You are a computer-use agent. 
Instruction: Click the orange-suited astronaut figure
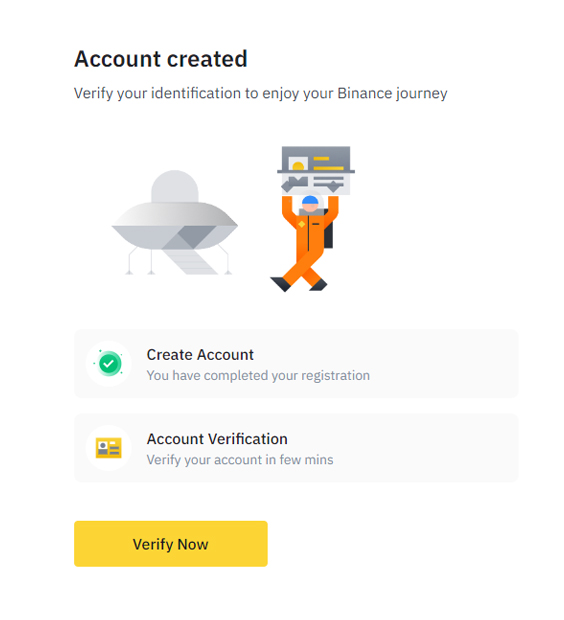point(305,242)
